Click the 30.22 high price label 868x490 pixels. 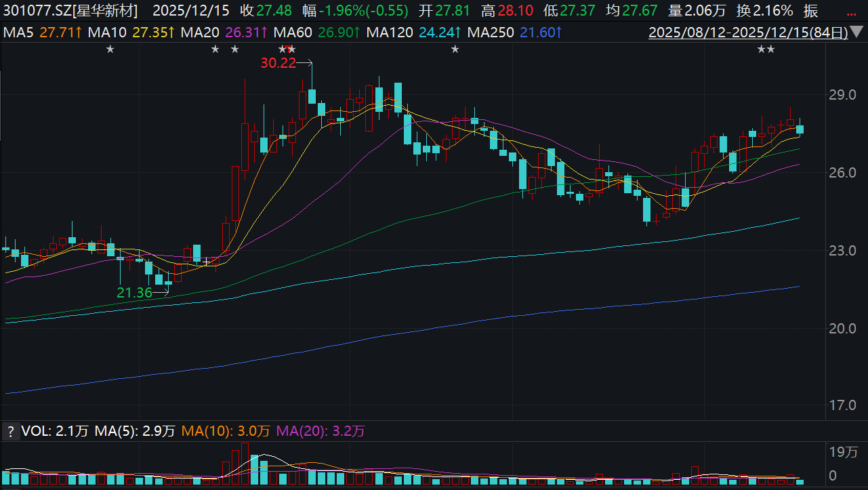[x=278, y=63]
